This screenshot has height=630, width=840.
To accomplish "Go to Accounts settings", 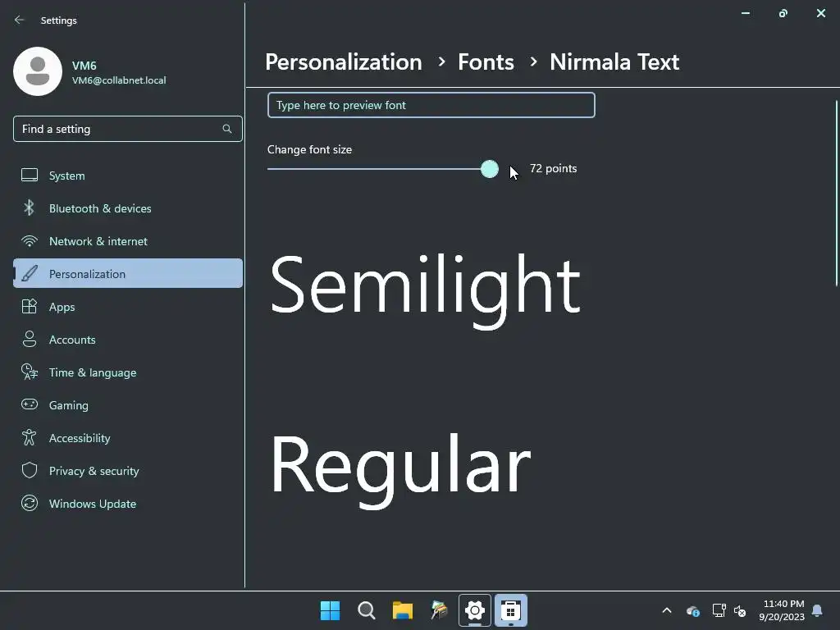I will pyautogui.click(x=72, y=340).
